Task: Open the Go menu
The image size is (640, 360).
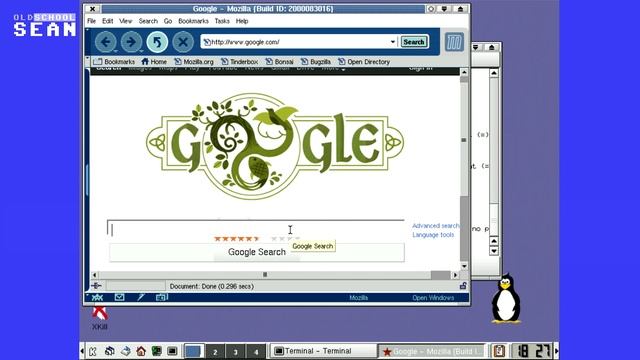Action: pyautogui.click(x=168, y=21)
